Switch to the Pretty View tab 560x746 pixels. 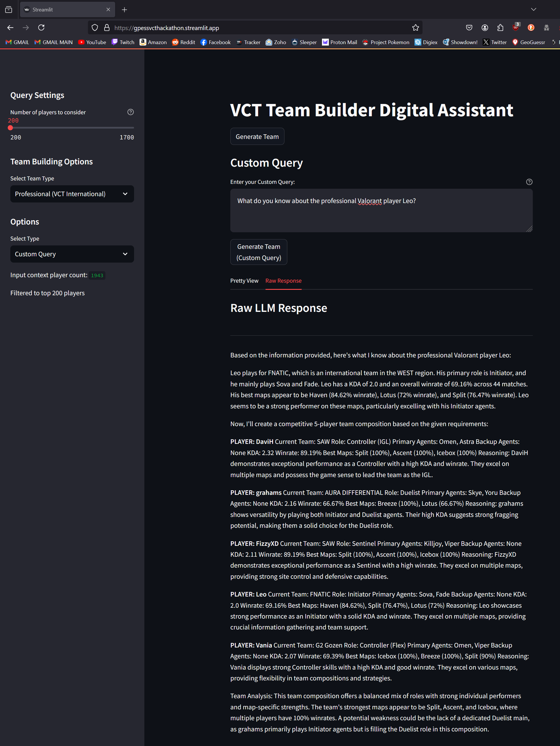point(244,281)
